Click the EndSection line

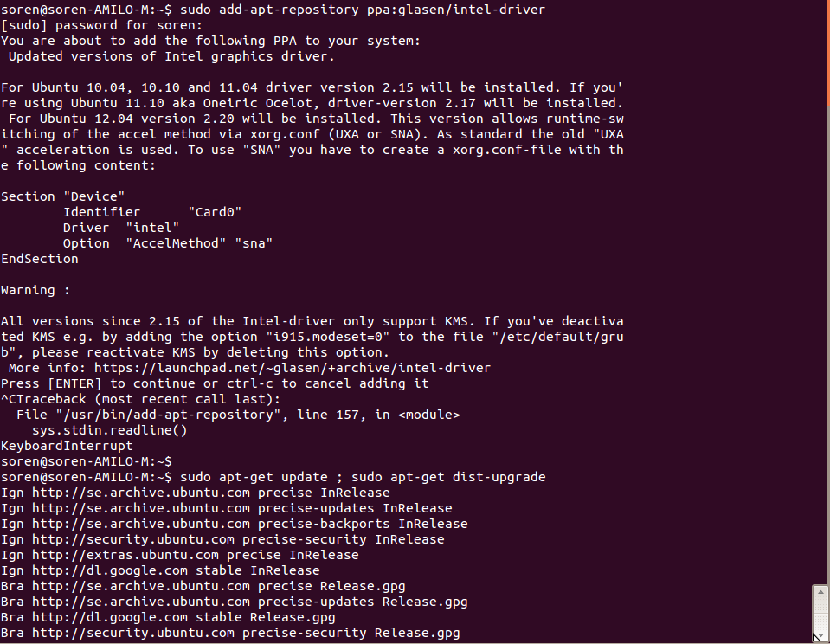[x=40, y=259]
